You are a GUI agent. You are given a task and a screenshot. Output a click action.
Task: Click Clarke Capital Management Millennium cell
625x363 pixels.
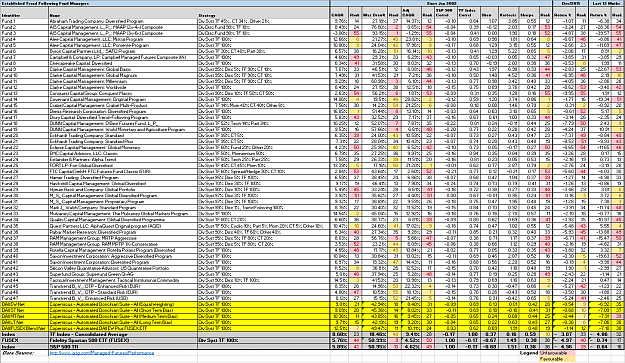tap(123, 81)
